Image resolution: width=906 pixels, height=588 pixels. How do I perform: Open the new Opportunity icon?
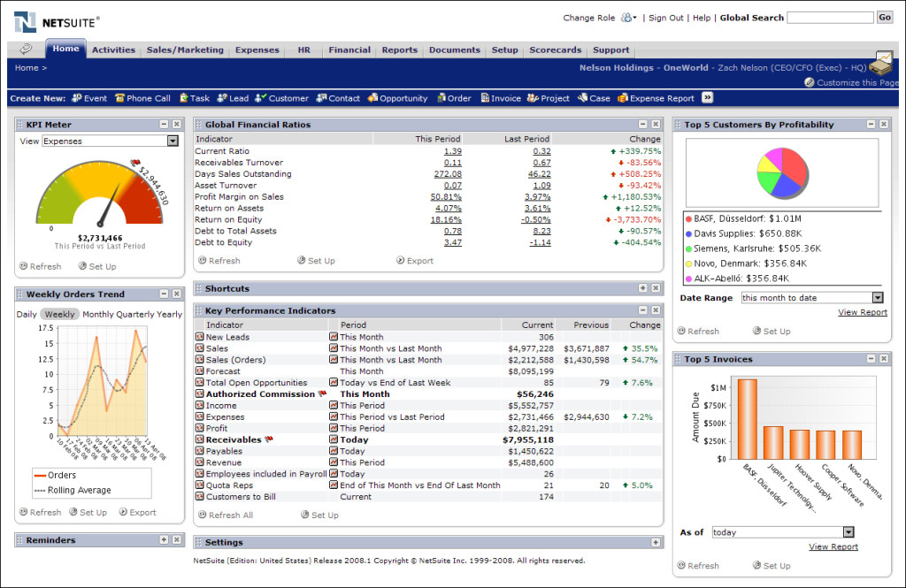pos(372,98)
